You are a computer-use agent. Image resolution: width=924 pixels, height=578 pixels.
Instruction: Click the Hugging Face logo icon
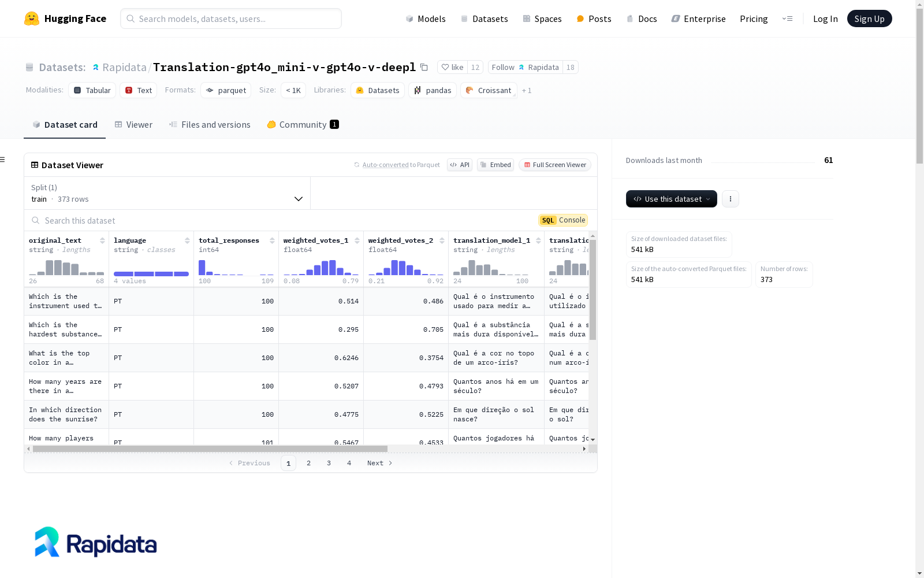click(x=32, y=18)
